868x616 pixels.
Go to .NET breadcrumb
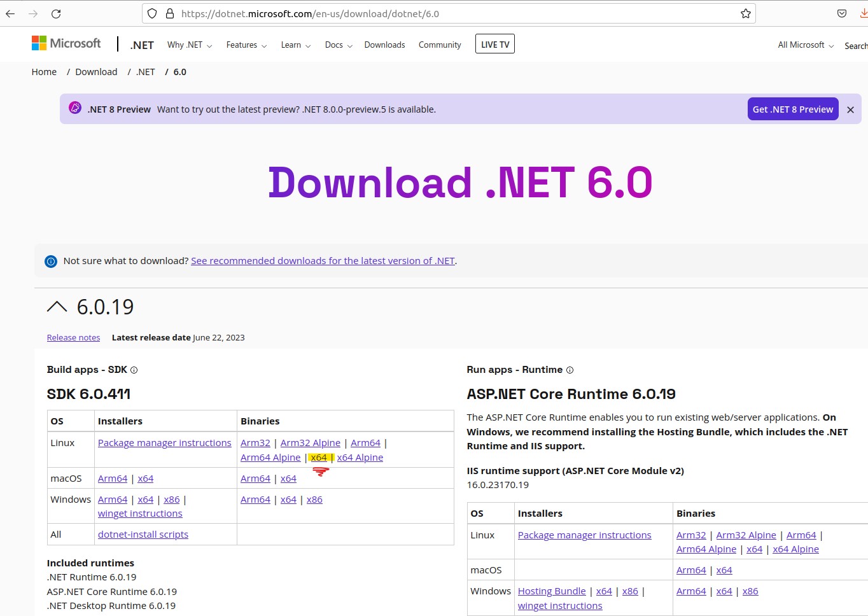pyautogui.click(x=146, y=72)
